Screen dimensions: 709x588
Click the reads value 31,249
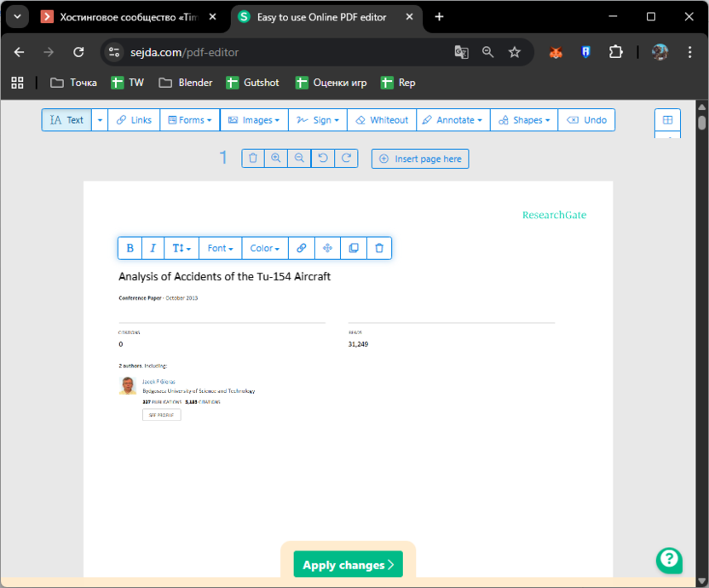358,344
